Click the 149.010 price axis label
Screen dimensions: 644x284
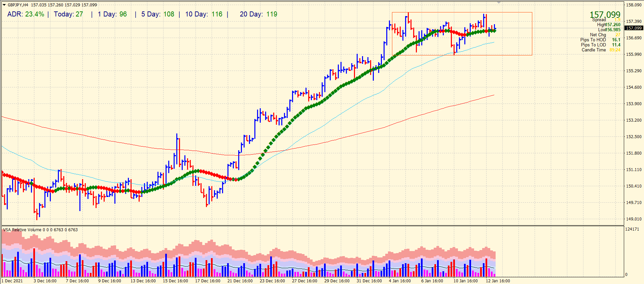[634, 219]
